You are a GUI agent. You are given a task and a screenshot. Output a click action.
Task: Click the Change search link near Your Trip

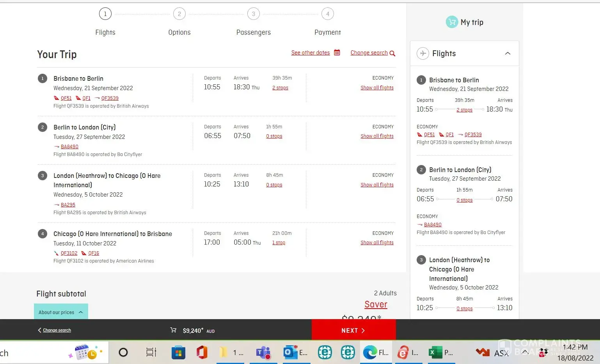tap(369, 53)
